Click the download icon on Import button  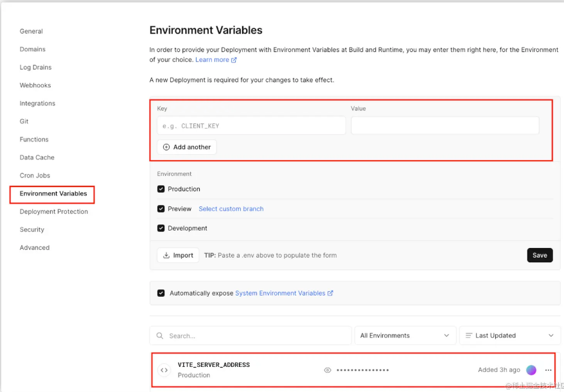tap(166, 255)
